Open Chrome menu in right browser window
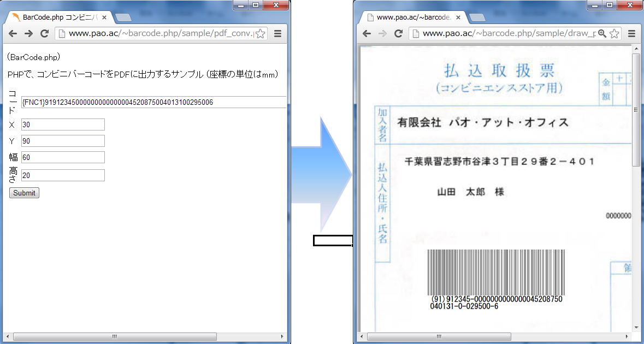Screen dimensions: 644x344 click(x=631, y=34)
